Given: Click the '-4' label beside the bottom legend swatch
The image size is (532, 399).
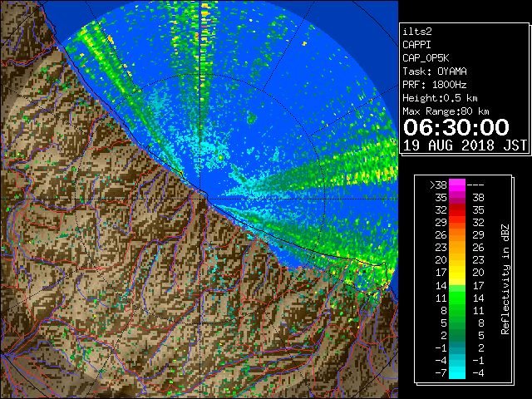Looking at the screenshot, I should 478,373.
